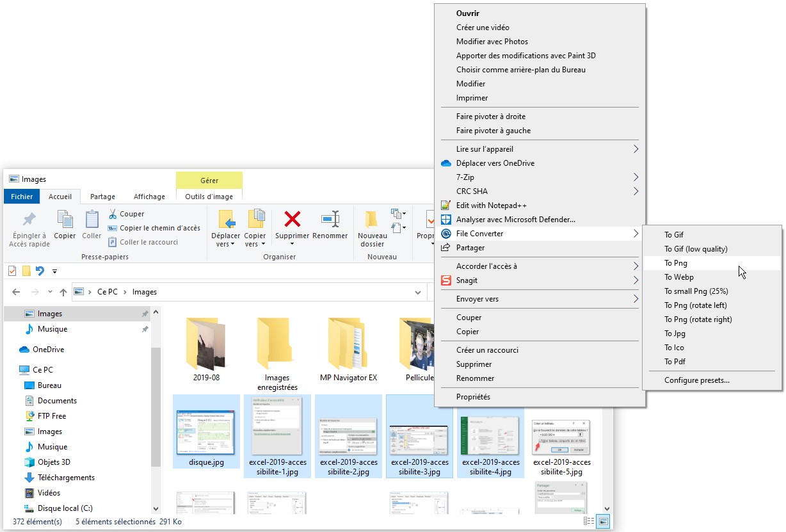
Task: Click Configure presets... option
Action: tap(696, 380)
